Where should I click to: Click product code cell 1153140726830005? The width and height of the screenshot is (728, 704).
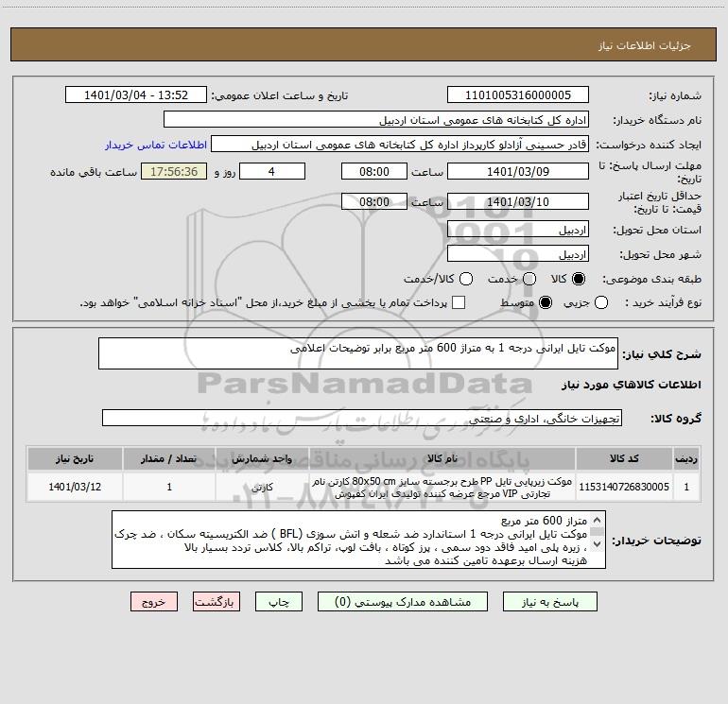[x=624, y=487]
